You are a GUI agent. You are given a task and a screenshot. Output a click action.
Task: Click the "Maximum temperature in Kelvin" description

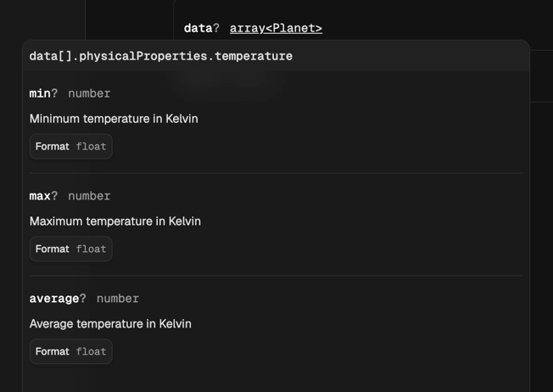point(115,221)
